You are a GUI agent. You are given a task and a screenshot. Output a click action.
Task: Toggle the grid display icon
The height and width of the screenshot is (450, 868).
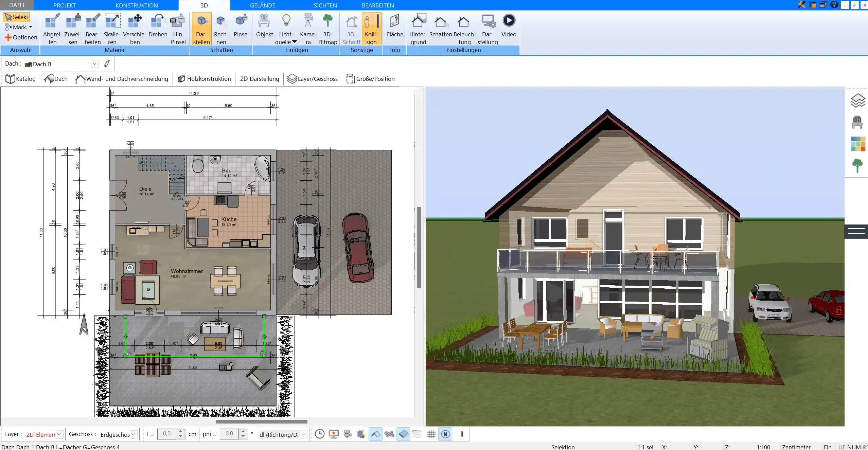point(431,434)
